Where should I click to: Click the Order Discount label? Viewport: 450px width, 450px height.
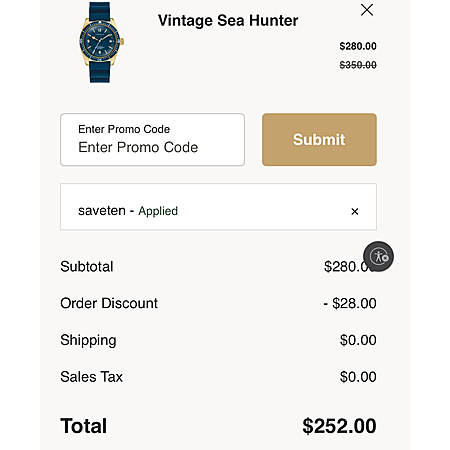(x=109, y=303)
